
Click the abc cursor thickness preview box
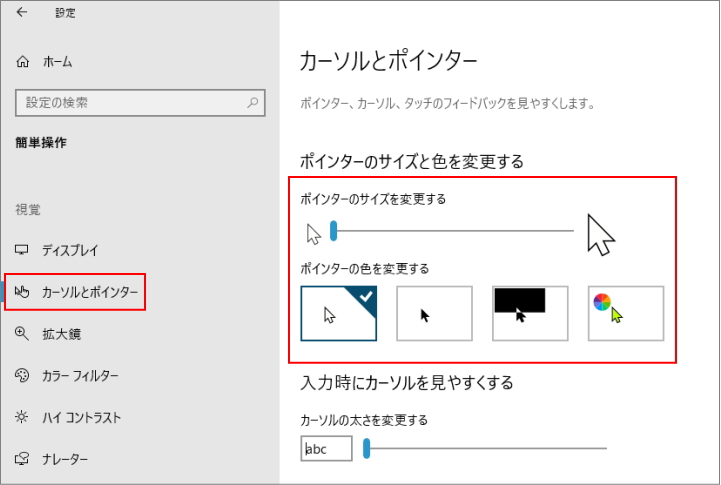click(326, 449)
